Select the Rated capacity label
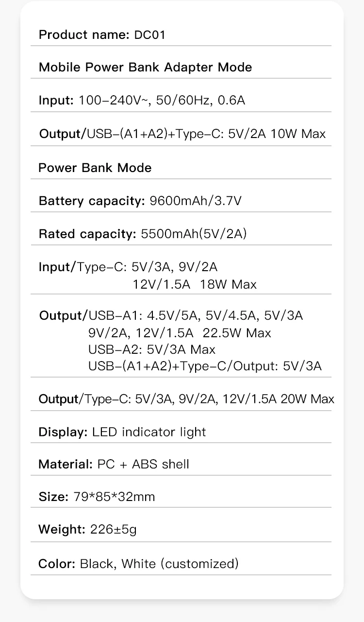Screen dimensions: 364x622 [87, 234]
